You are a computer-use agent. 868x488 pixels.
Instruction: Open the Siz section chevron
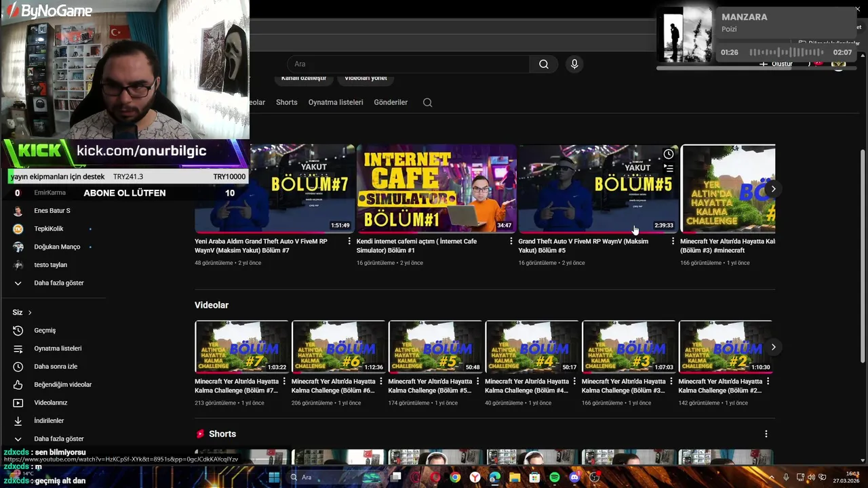tap(30, 312)
